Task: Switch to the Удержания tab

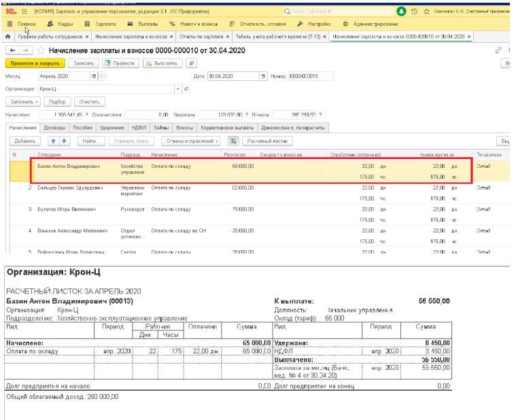Action: pos(111,127)
